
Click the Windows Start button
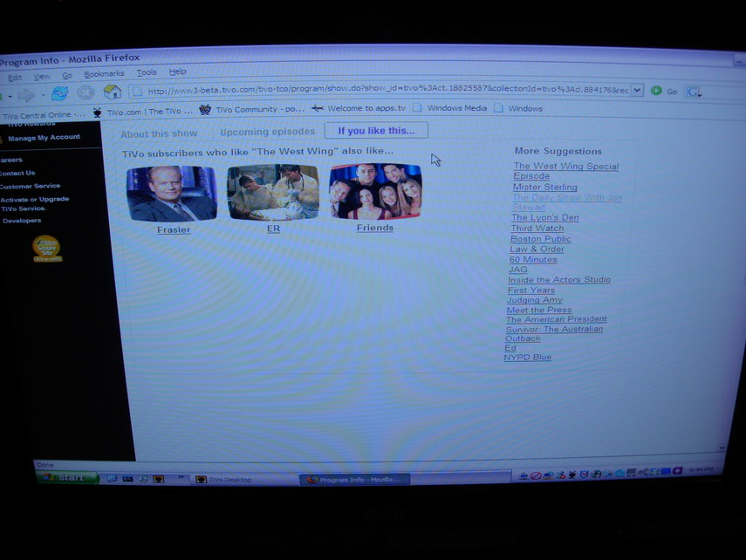click(x=68, y=477)
